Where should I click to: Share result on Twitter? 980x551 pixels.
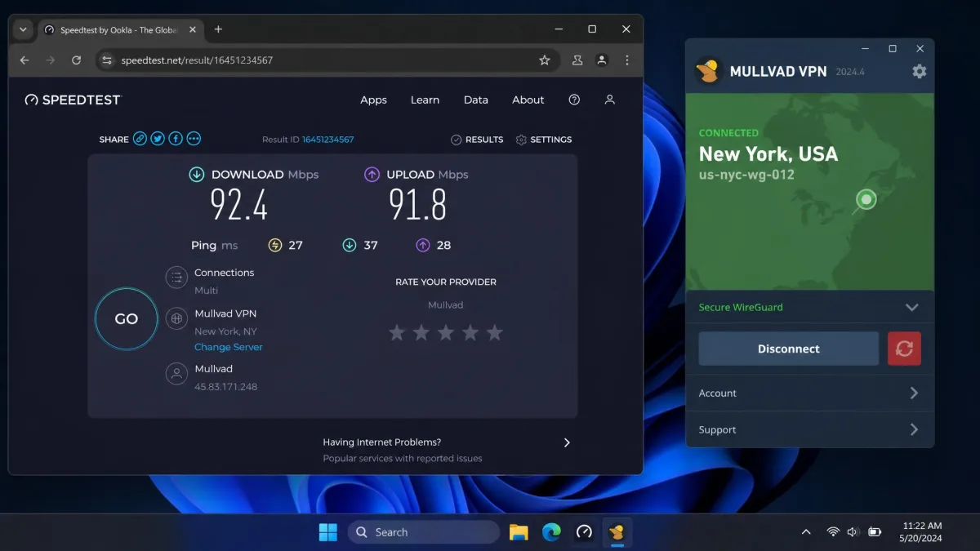(x=158, y=139)
